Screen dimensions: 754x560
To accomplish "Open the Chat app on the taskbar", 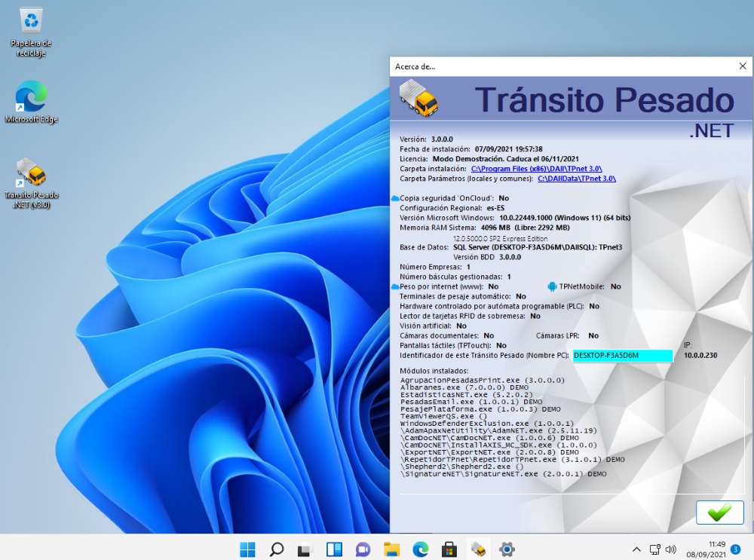I will [363, 549].
